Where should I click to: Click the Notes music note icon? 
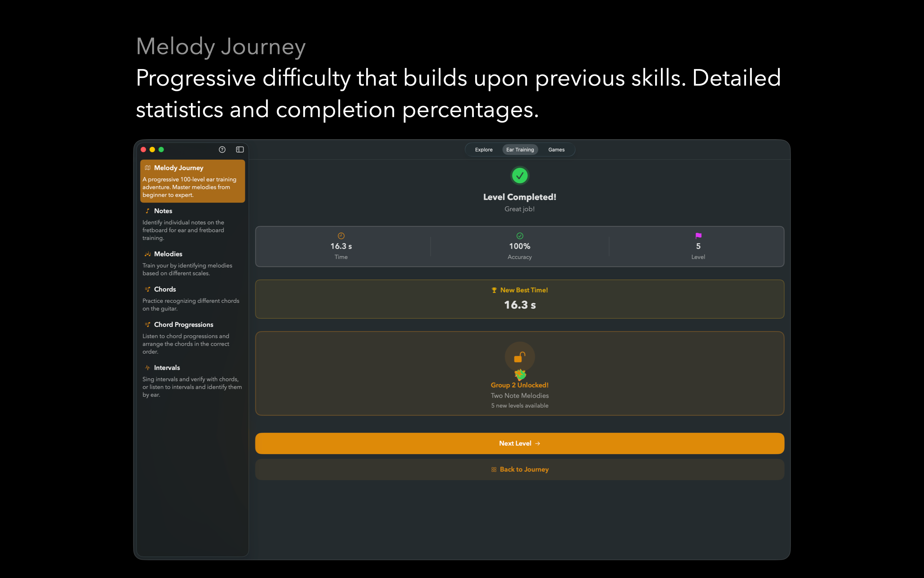148,211
